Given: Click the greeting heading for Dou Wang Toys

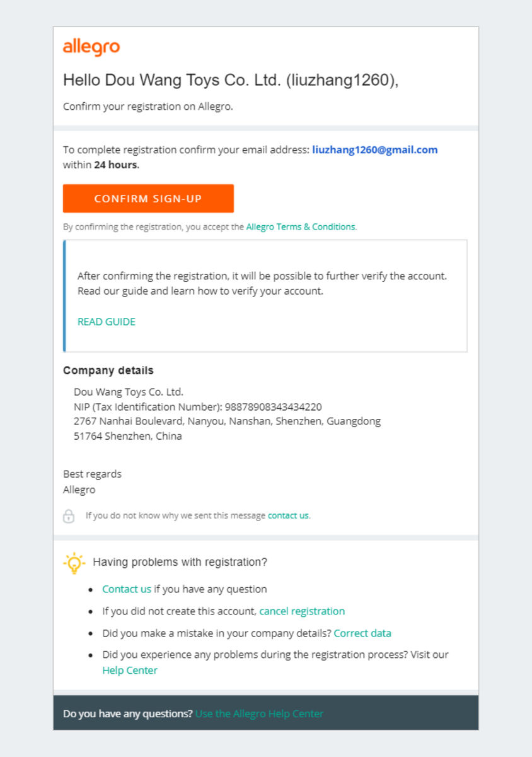Looking at the screenshot, I should (231, 81).
